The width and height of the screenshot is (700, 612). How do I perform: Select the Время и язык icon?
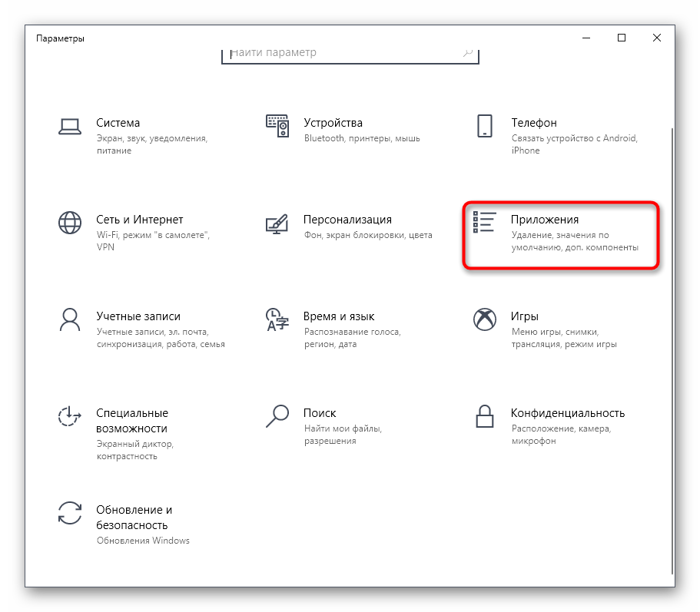click(277, 319)
